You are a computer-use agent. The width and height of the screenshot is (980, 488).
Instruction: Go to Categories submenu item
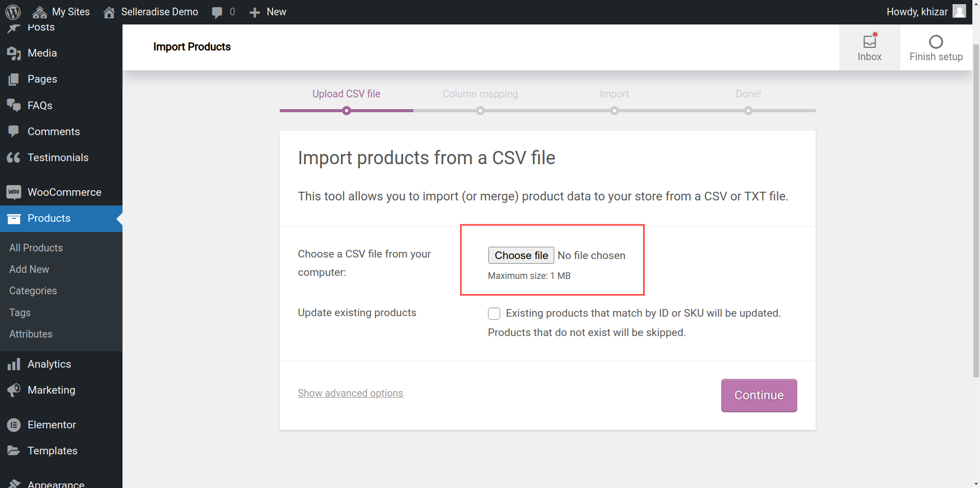click(x=33, y=291)
